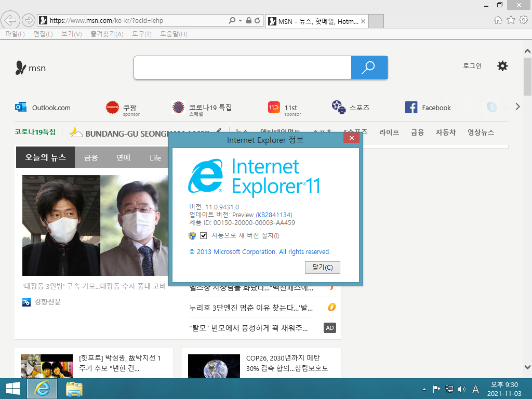Image resolution: width=532 pixels, height=399 pixels.
Task: Open IE Tools gear icon
Action: pos(524,20)
